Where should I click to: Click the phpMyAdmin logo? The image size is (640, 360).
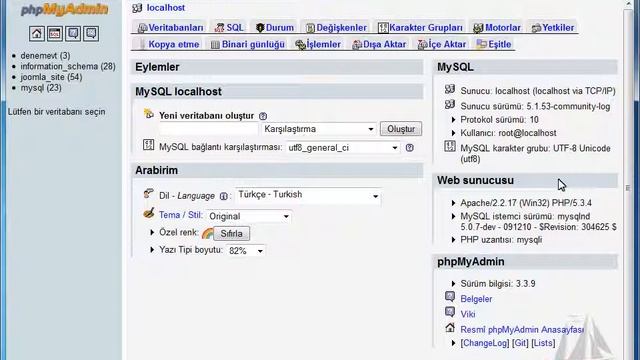point(64,9)
